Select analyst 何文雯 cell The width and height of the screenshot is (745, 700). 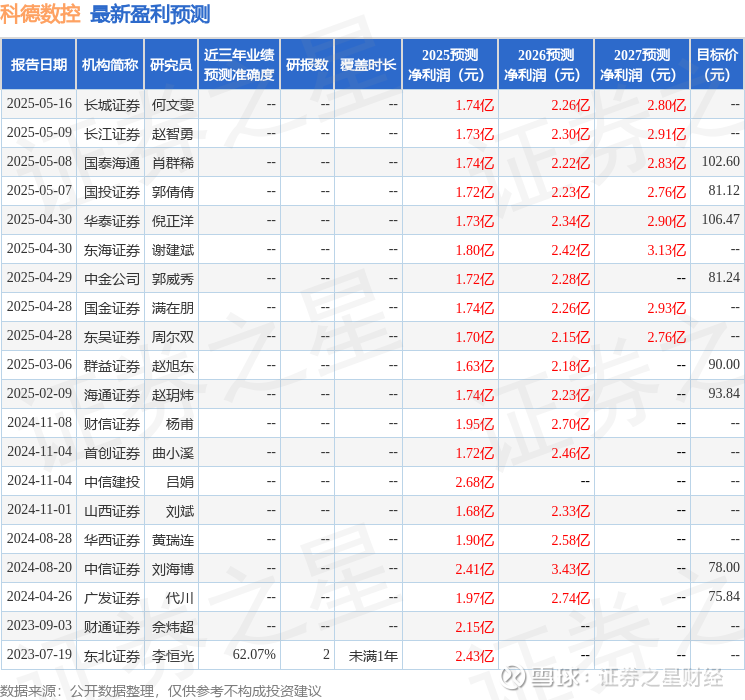pos(172,105)
